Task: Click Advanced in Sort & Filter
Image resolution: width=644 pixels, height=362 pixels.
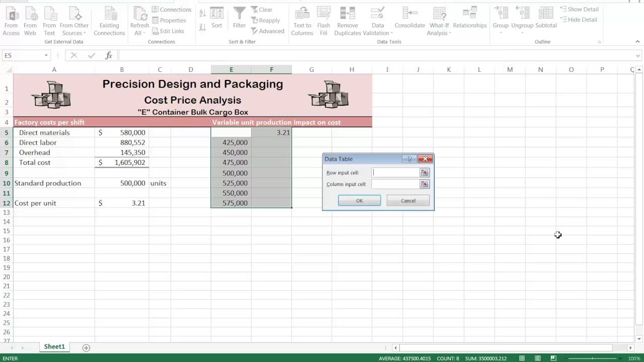Action: (x=268, y=31)
